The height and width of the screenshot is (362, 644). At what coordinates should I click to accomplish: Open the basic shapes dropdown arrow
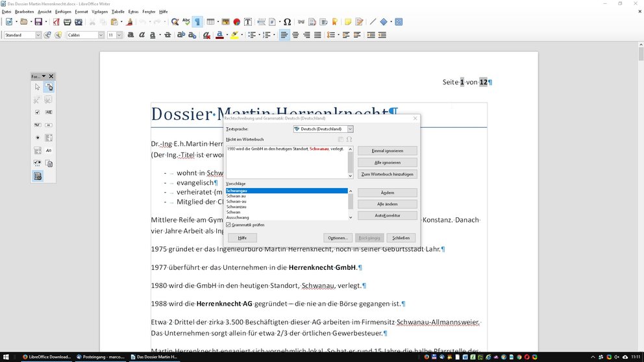391,22
